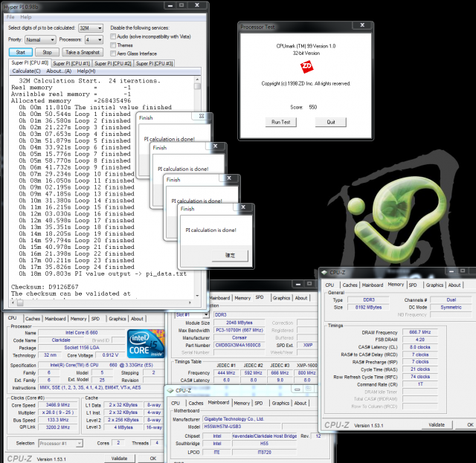
Task: Click the Size value 8192 MBytes
Action: tap(368, 308)
